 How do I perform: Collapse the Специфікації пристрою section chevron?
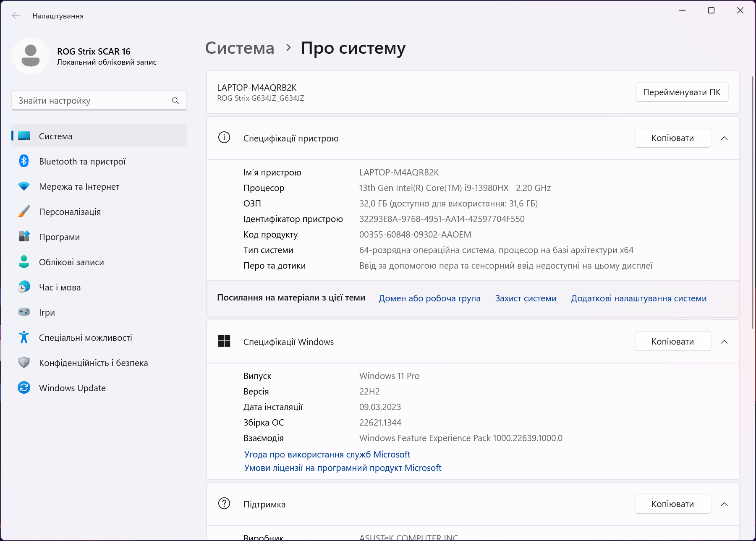click(x=724, y=138)
